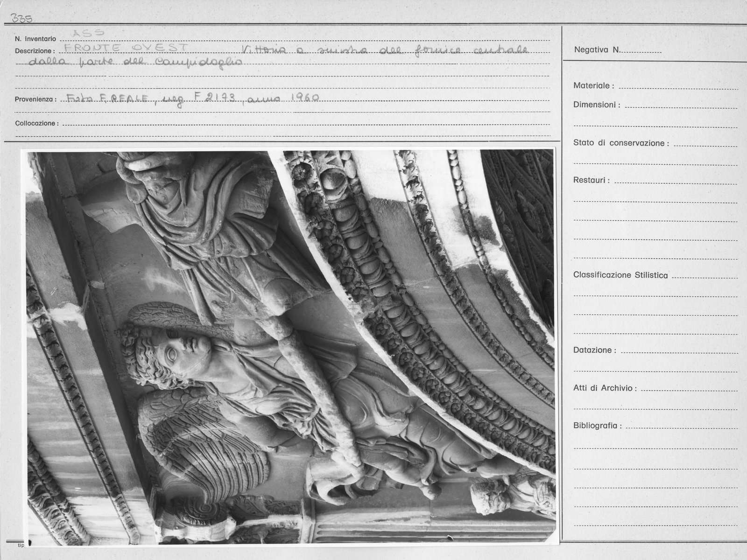Image resolution: width=747 pixels, height=560 pixels.
Task: Click the 'Collocazione' label
Action: pyautogui.click(x=37, y=124)
